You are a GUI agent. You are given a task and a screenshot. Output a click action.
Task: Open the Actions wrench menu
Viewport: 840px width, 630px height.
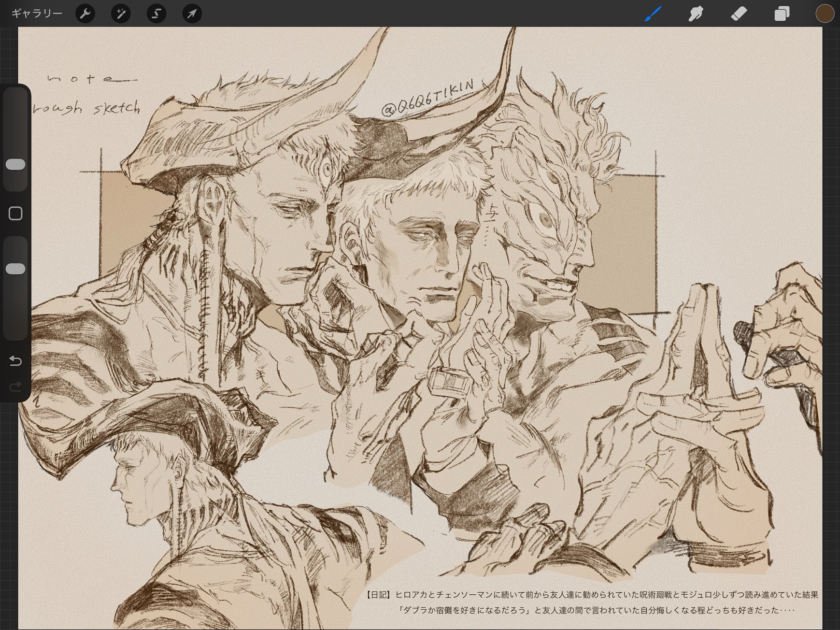pos(85,14)
